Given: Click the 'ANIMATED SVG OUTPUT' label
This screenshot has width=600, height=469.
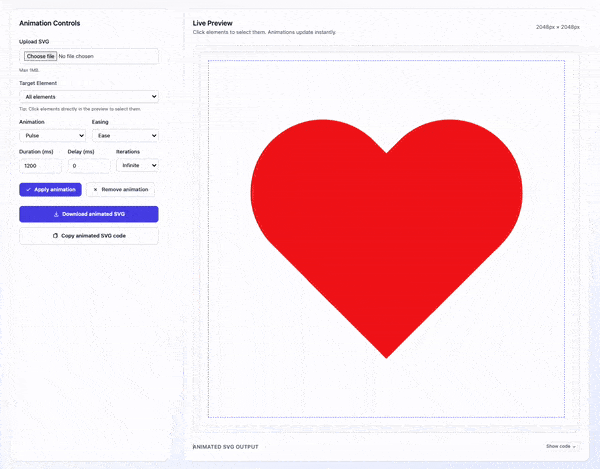Looking at the screenshot, I should 225,447.
